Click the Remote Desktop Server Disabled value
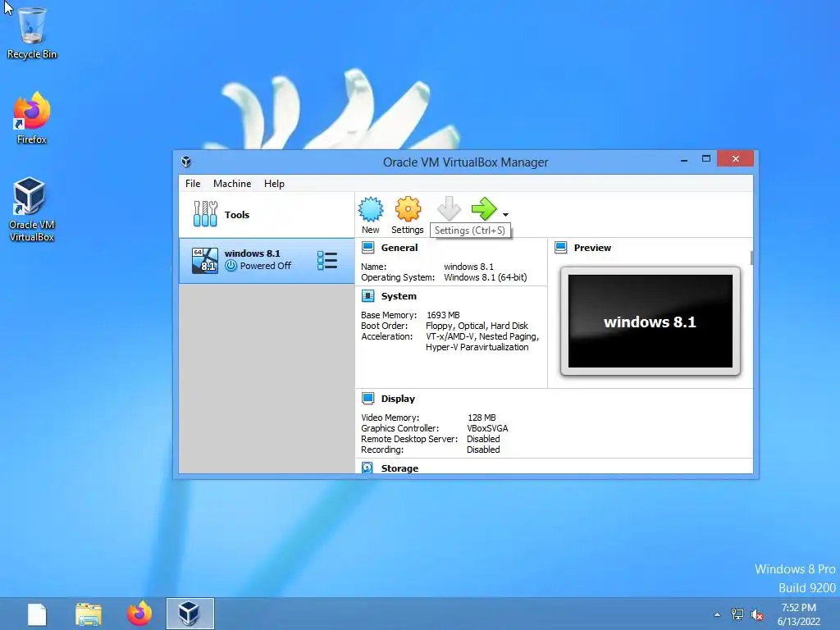Screen dimensions: 840x630 point(483,439)
